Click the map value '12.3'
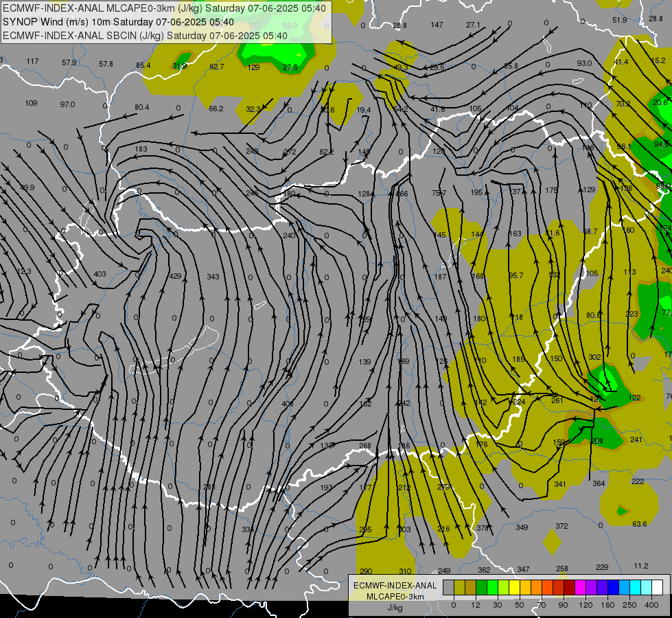Image resolution: width=672 pixels, height=618 pixels. click(x=23, y=271)
